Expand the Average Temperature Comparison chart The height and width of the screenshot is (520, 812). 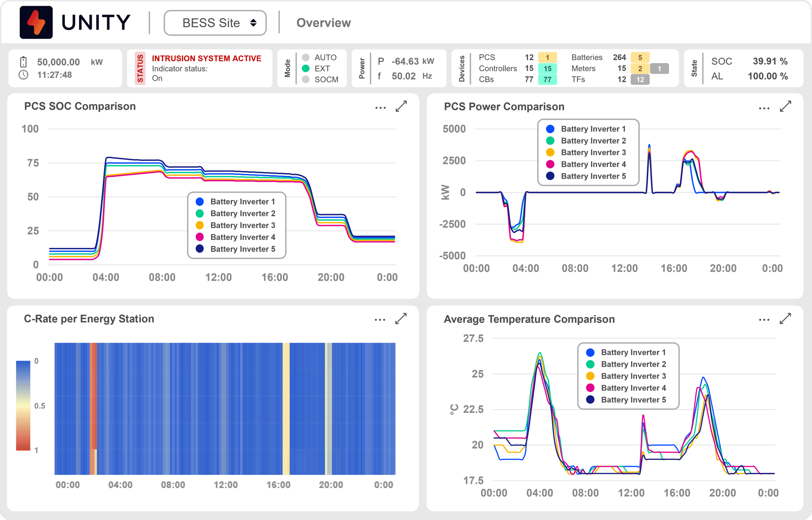(785, 319)
